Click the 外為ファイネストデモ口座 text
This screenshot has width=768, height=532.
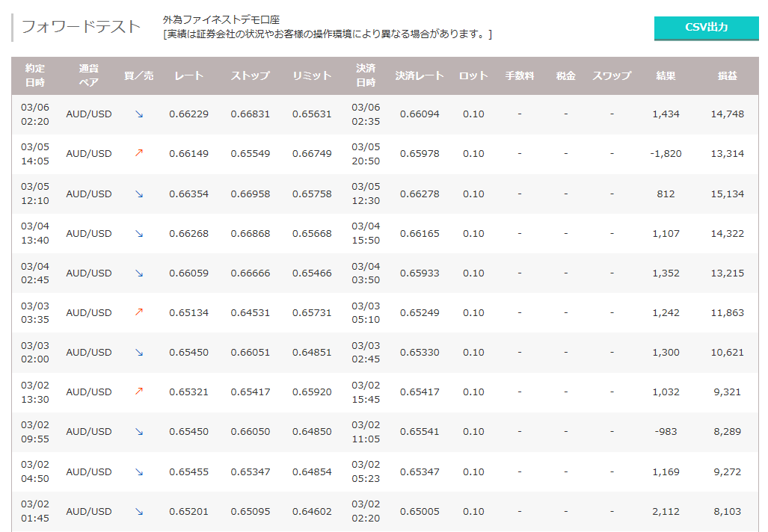221,19
